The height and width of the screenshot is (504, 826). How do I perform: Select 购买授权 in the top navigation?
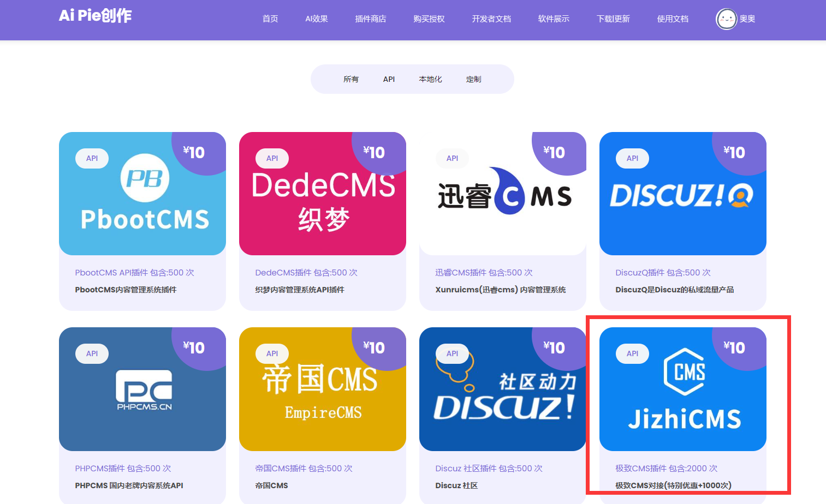[x=429, y=19]
